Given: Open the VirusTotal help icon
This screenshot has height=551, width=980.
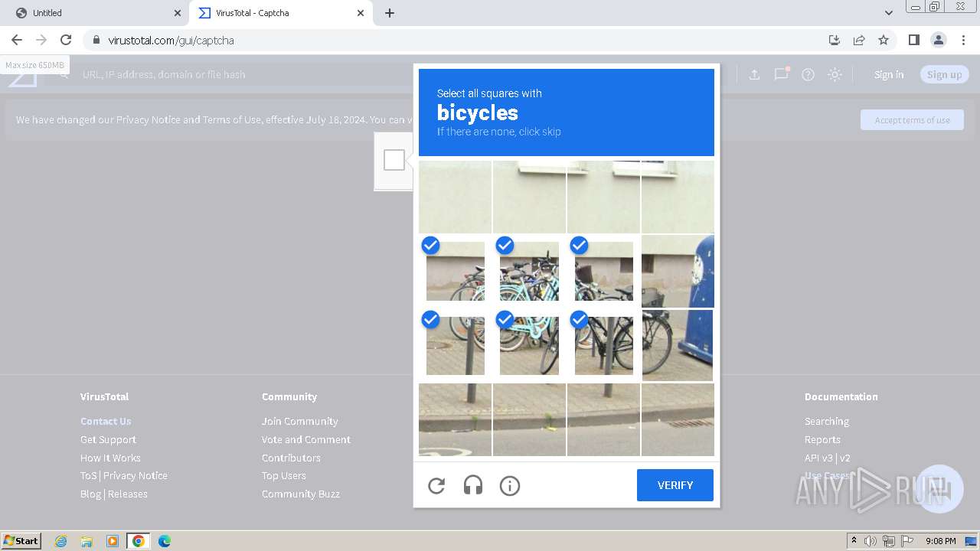Looking at the screenshot, I should pos(808,74).
